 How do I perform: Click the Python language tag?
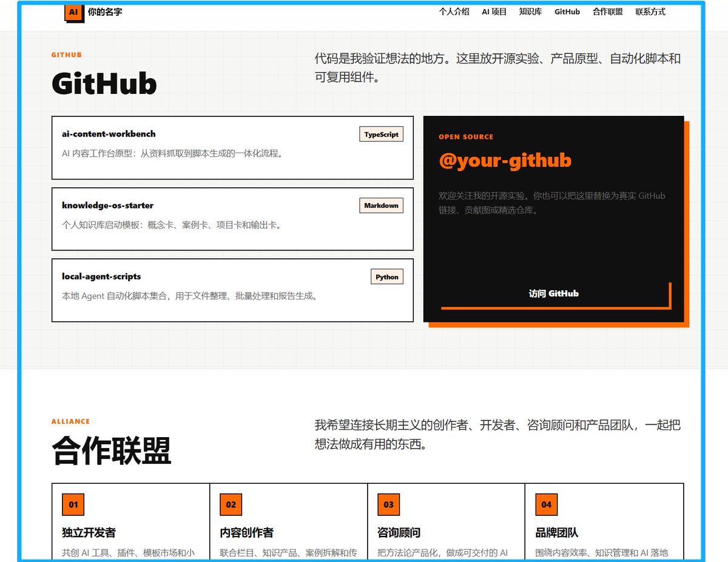point(387,277)
